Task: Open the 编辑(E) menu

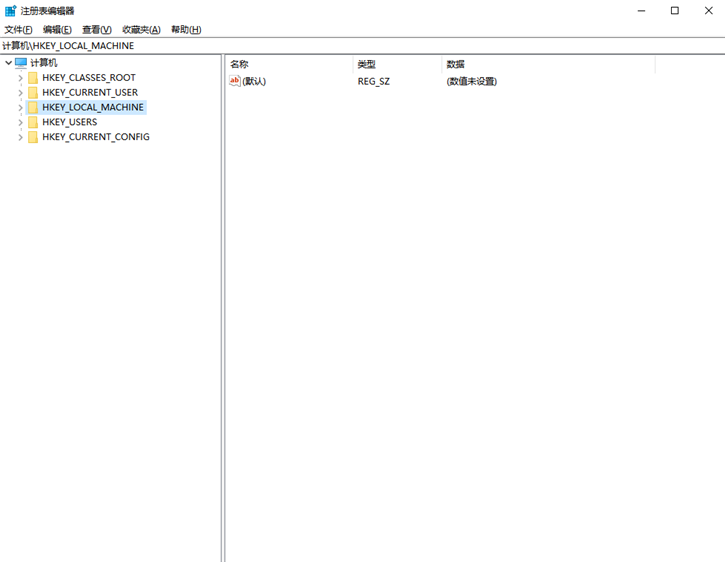Action: coord(57,30)
